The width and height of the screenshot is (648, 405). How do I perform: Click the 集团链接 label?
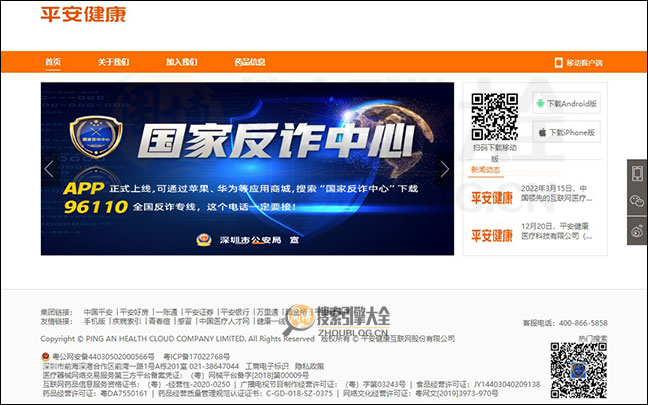(57, 312)
